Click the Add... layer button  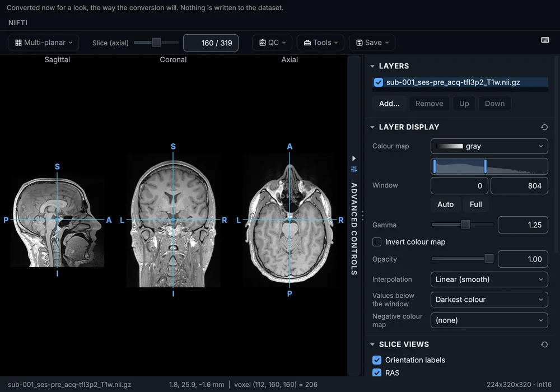[389, 104]
